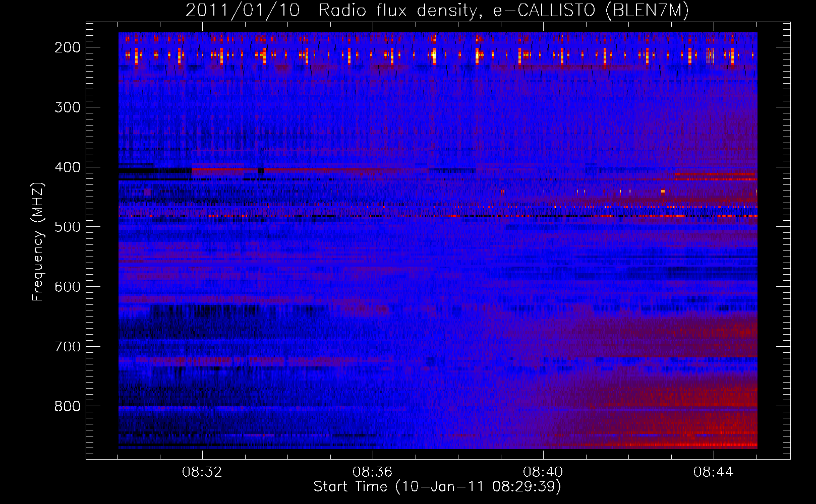Click the 08:40 time tick label
The width and height of the screenshot is (816, 504).
click(x=543, y=472)
